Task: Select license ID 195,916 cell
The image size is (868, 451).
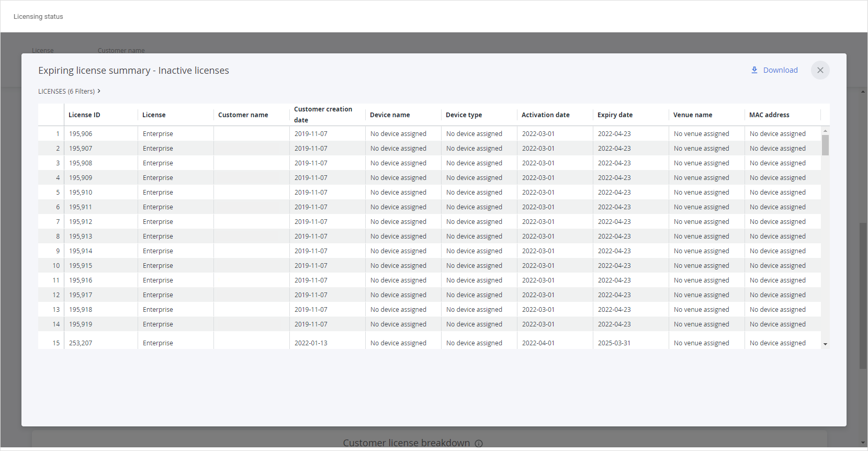Action: pos(101,280)
